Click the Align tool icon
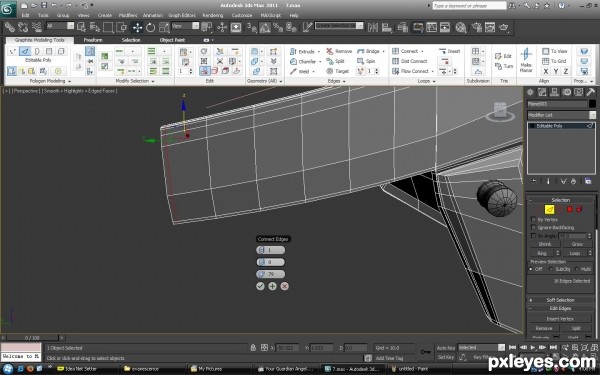600x375 pixels. click(x=387, y=28)
